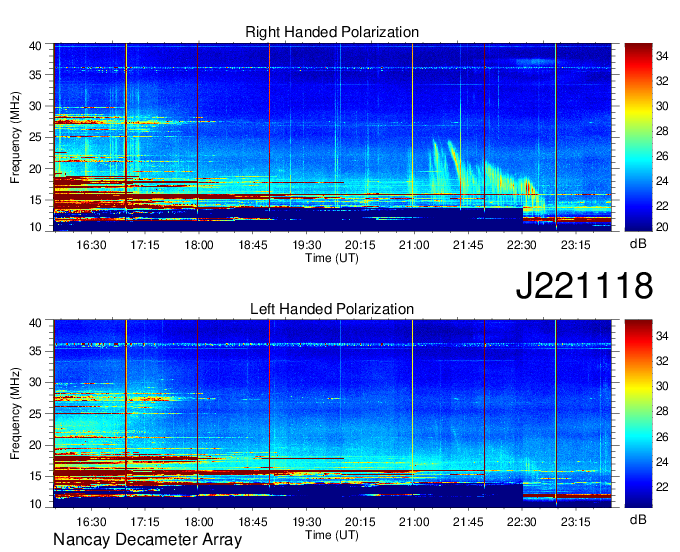This screenshot has width=680, height=552.
Task: Click the top plot's Frequency (MHz) axis label
Action: pos(15,137)
